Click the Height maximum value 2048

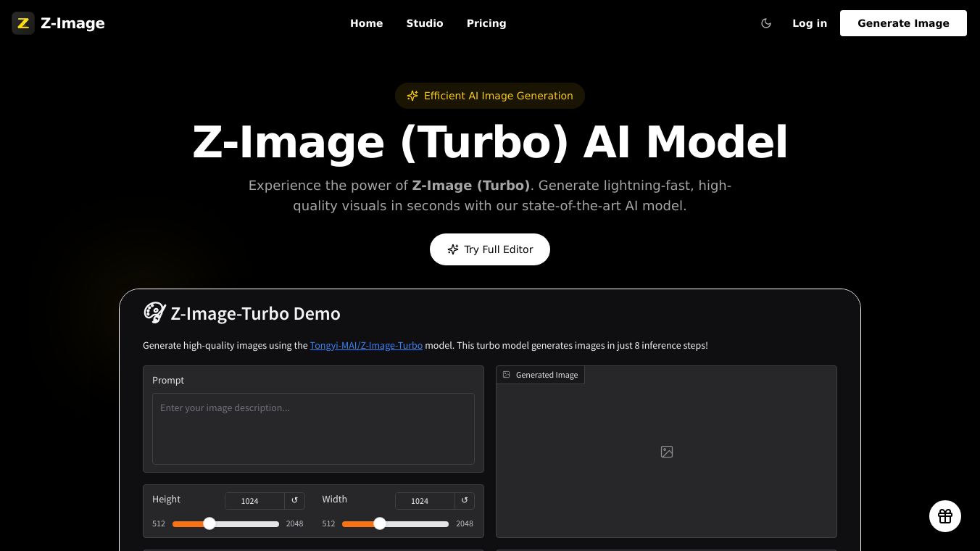click(294, 523)
